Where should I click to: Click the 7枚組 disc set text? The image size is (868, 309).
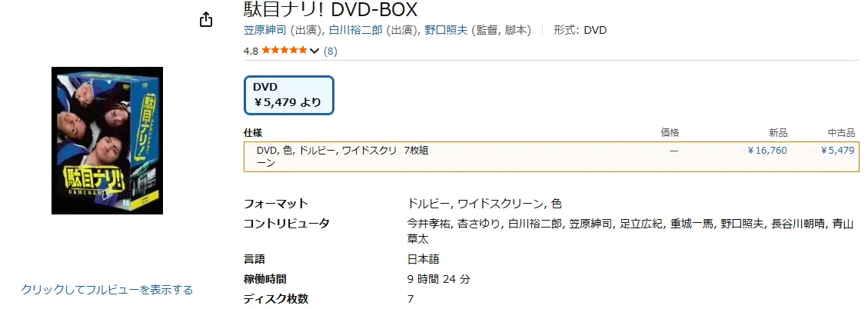tap(416, 151)
